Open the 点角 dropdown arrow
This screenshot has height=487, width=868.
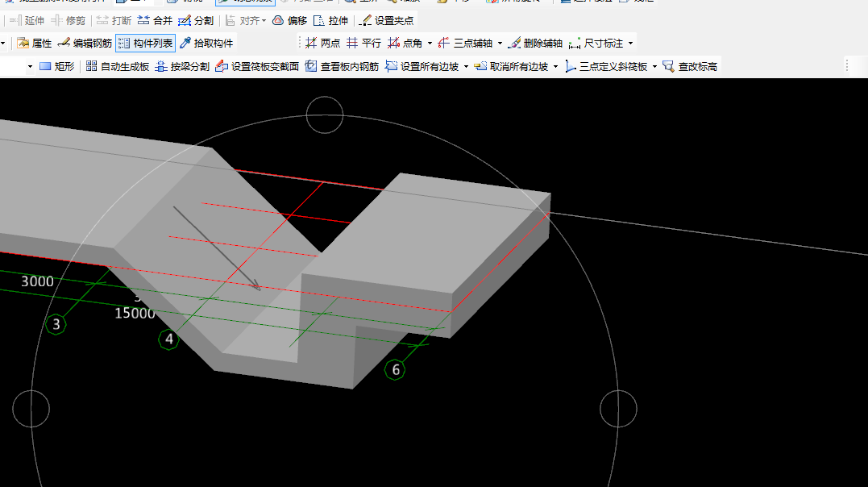(430, 44)
